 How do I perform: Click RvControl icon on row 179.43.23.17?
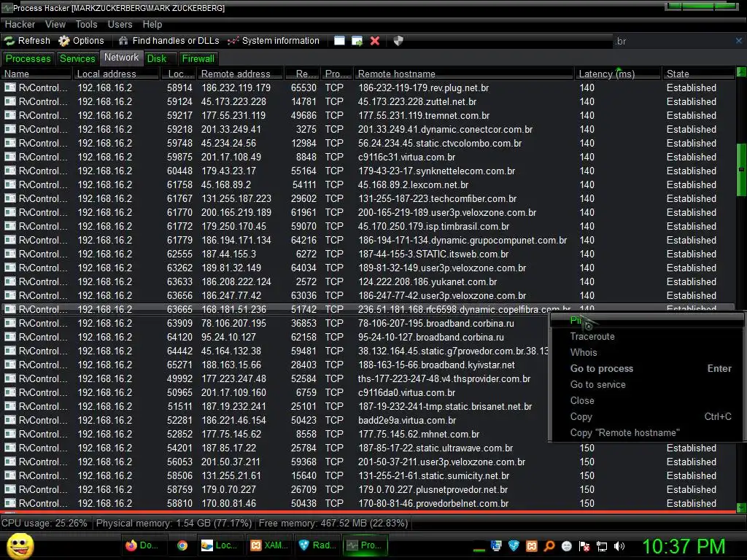pos(10,171)
